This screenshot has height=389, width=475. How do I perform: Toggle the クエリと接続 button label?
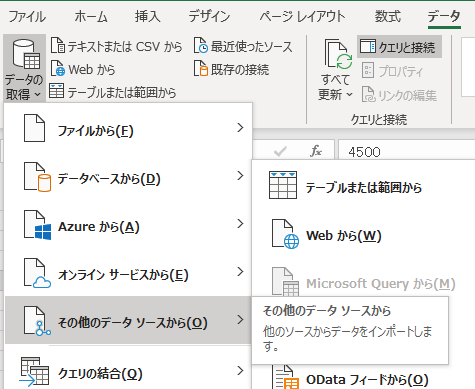[x=407, y=47]
